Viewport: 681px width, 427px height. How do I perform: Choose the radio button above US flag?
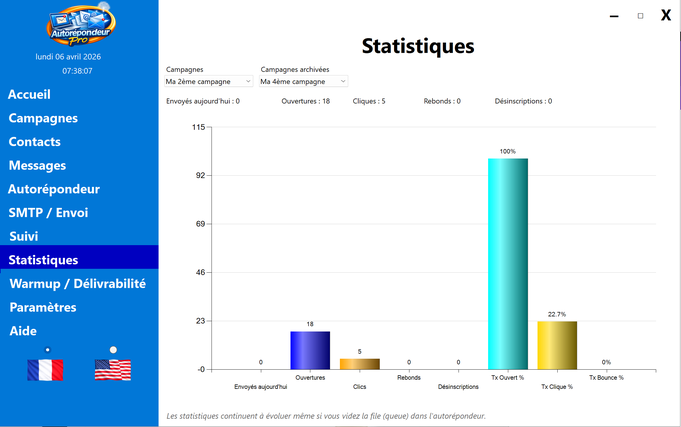point(113,350)
